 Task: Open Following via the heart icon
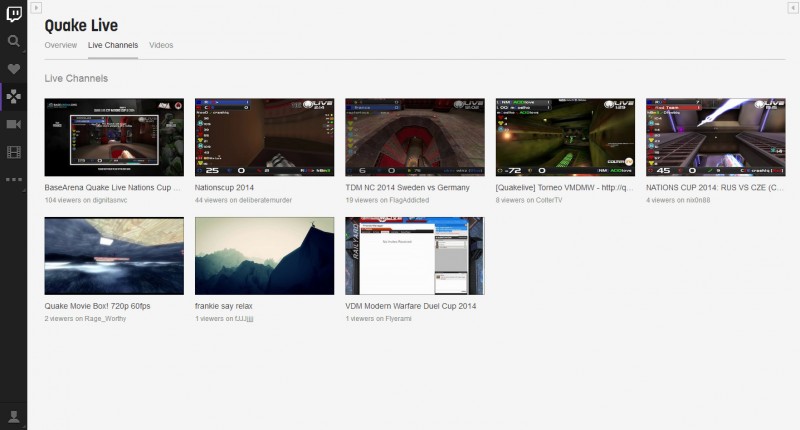[14, 69]
